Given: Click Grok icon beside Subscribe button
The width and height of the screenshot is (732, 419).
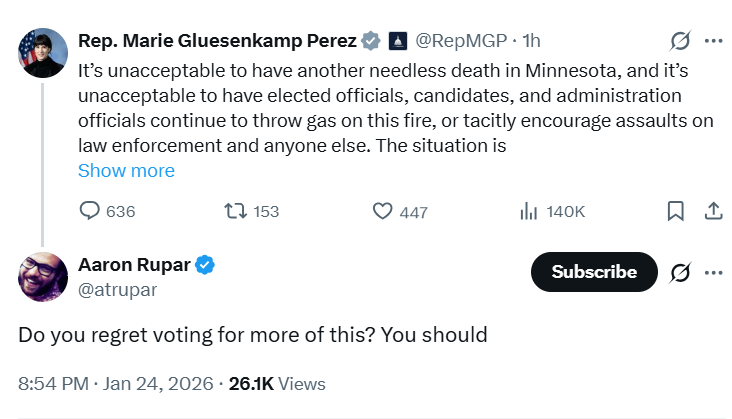Looking at the screenshot, I should [x=680, y=272].
